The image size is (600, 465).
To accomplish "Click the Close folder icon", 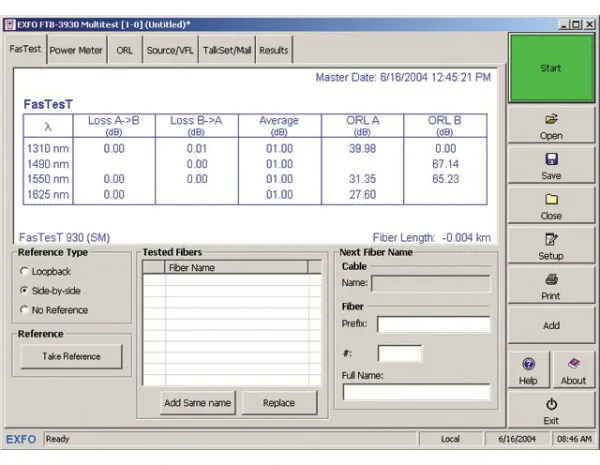I will coord(551,205).
